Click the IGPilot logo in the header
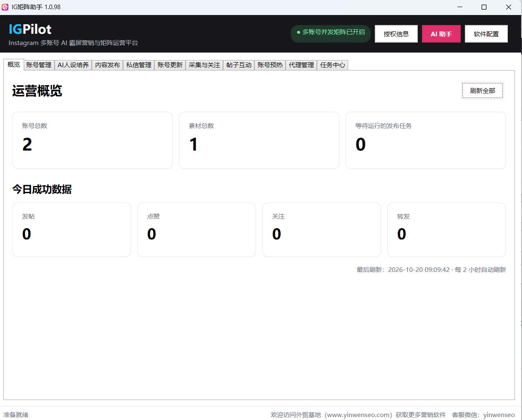 pos(30,29)
